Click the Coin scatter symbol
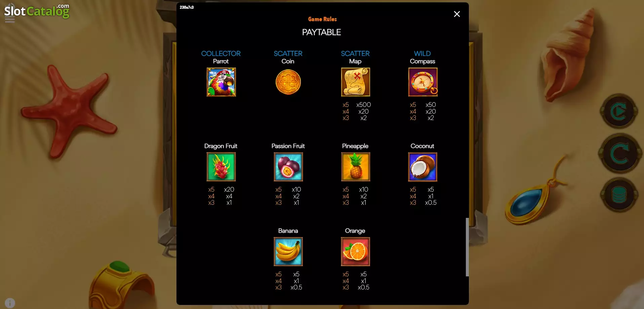644x309 pixels. pyautogui.click(x=288, y=82)
